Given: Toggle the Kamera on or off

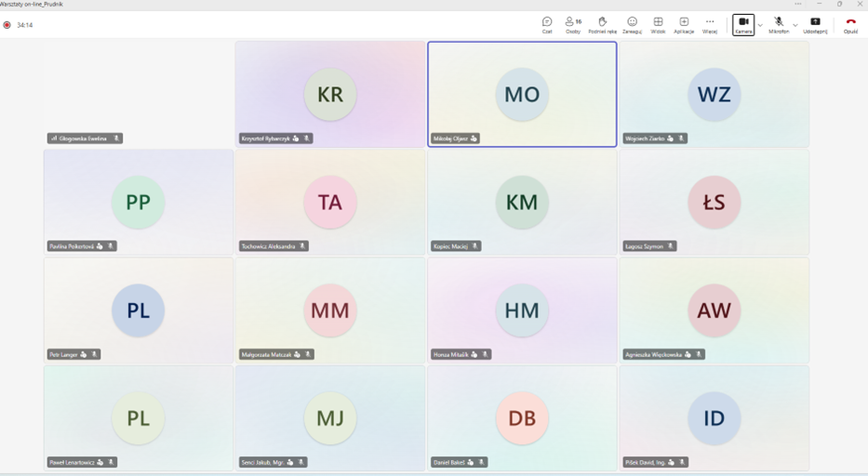Looking at the screenshot, I should pos(743,24).
